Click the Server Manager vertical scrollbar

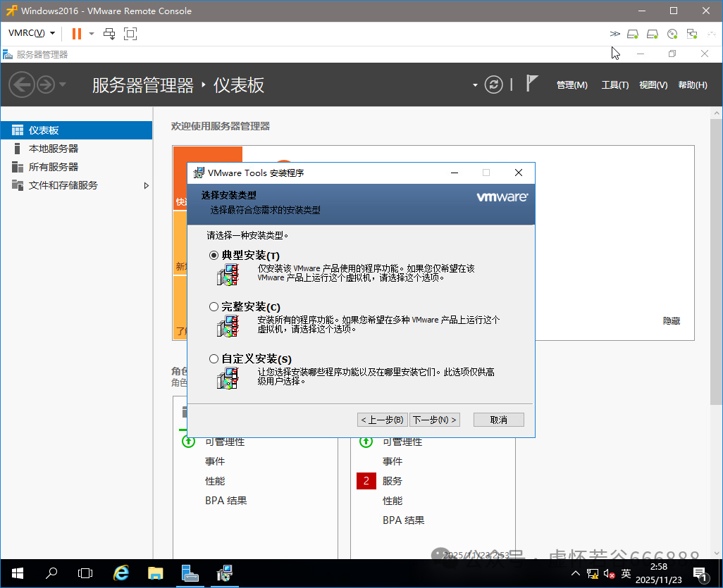click(x=716, y=261)
